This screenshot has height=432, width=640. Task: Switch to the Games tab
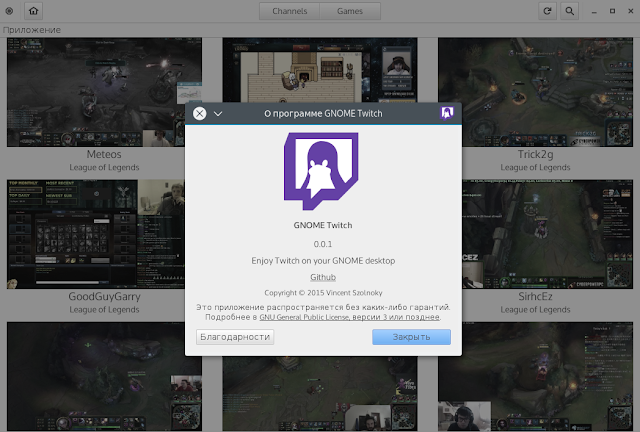350,11
